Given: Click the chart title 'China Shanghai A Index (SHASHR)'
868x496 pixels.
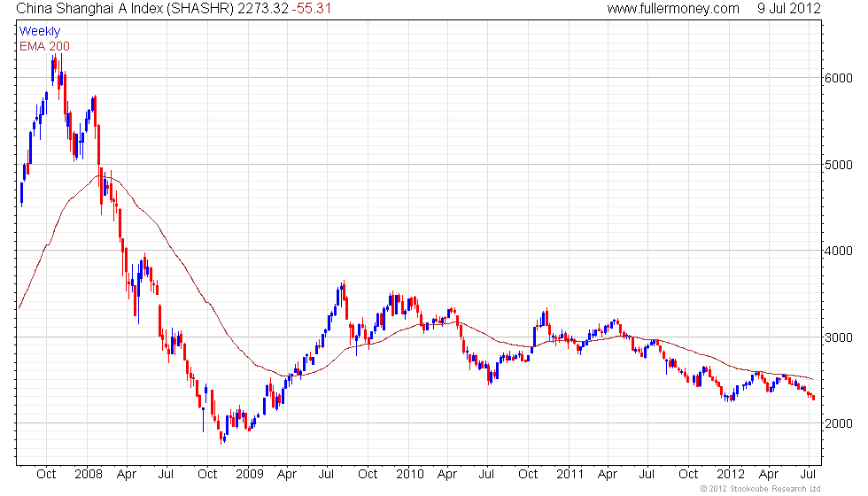Looking at the screenshot, I should coord(125,8).
